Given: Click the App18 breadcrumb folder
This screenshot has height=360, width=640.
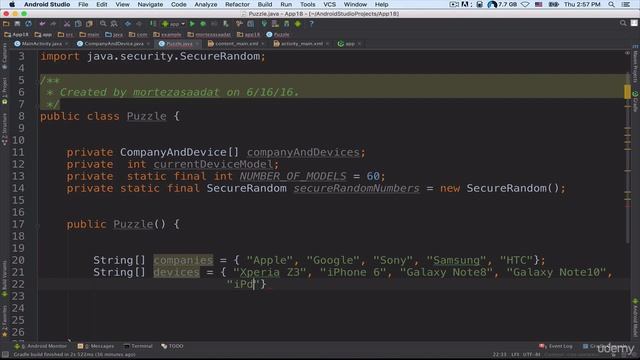Looking at the screenshot, I should coord(16,34).
